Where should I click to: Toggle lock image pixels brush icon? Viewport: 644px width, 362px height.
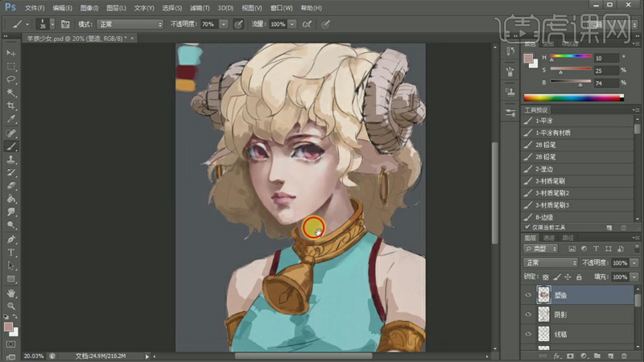coord(556,277)
